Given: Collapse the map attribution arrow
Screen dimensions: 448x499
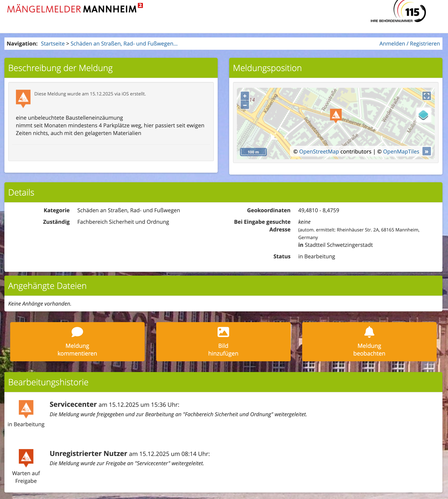Looking at the screenshot, I should point(426,152).
